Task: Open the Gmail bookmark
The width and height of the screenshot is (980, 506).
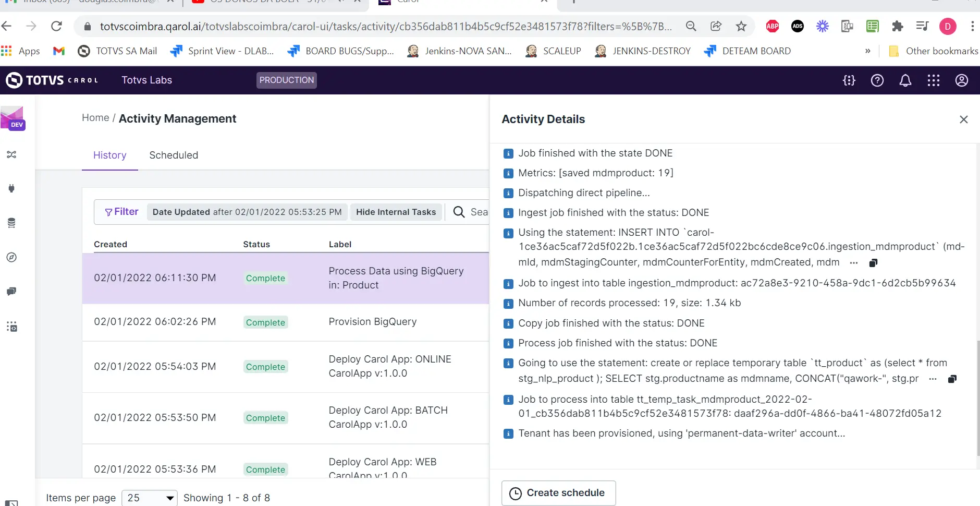Action: [x=59, y=51]
